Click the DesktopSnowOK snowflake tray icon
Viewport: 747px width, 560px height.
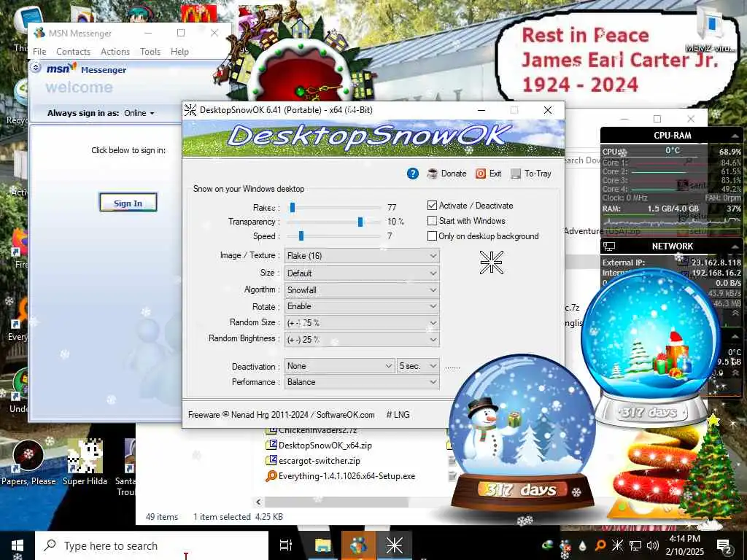[x=617, y=545]
